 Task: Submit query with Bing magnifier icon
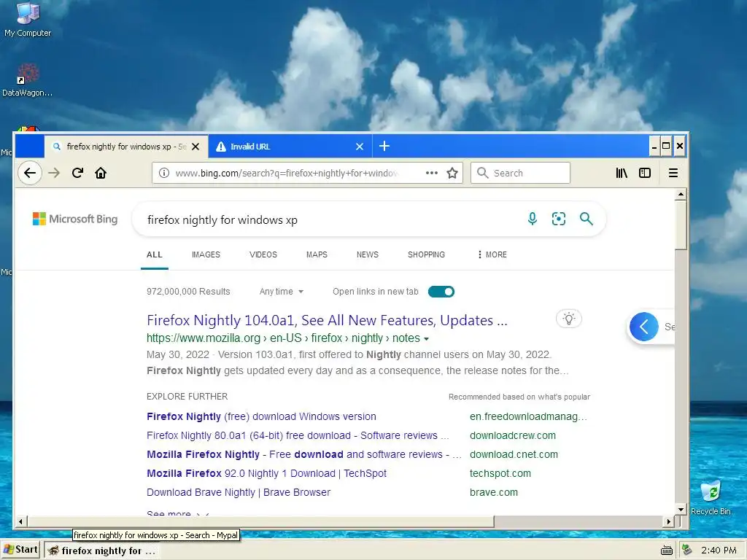click(x=586, y=219)
